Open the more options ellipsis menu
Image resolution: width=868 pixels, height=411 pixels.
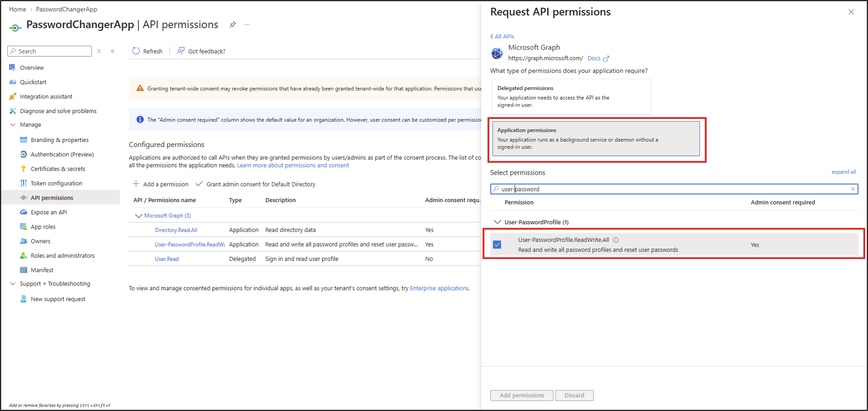click(247, 24)
